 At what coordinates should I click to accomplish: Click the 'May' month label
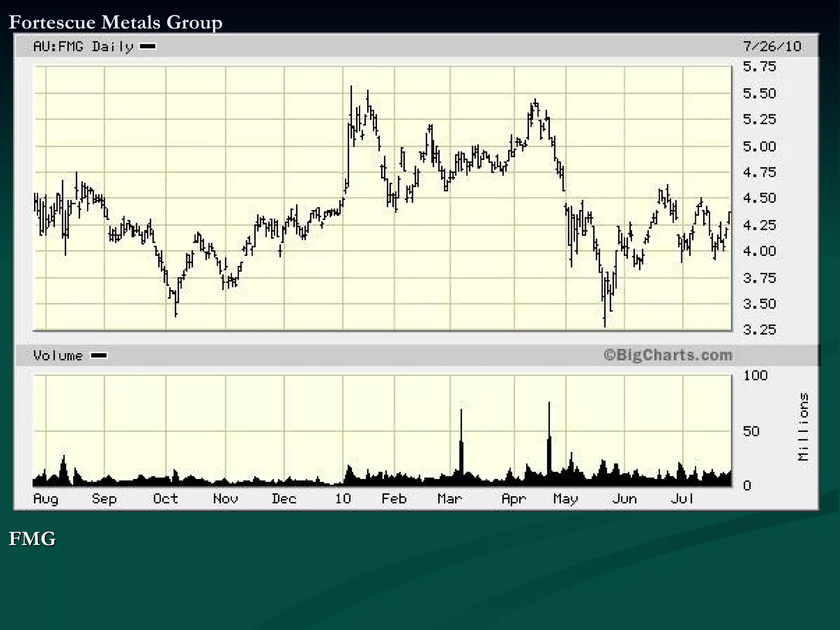click(x=566, y=499)
